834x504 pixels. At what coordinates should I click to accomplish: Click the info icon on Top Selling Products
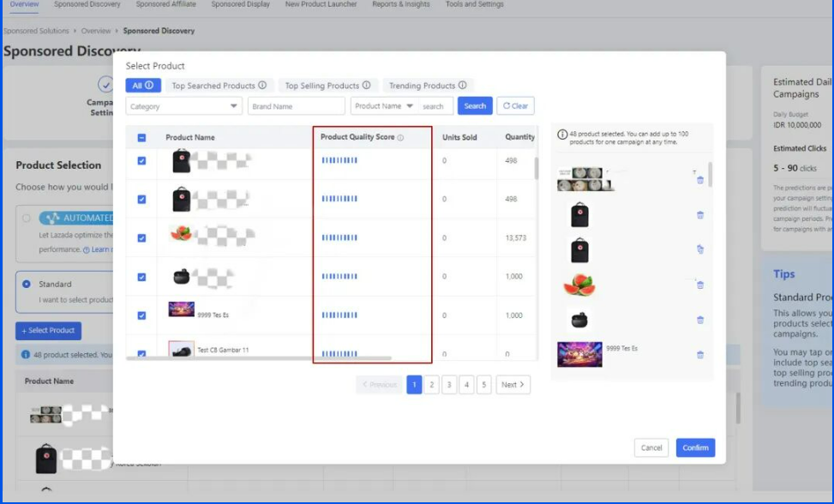click(x=366, y=86)
